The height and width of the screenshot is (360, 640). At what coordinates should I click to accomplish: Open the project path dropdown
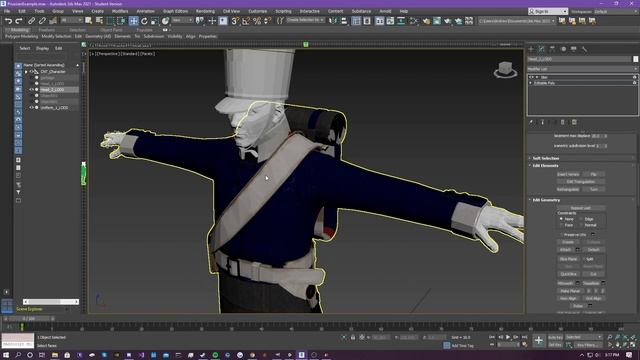pos(517,21)
